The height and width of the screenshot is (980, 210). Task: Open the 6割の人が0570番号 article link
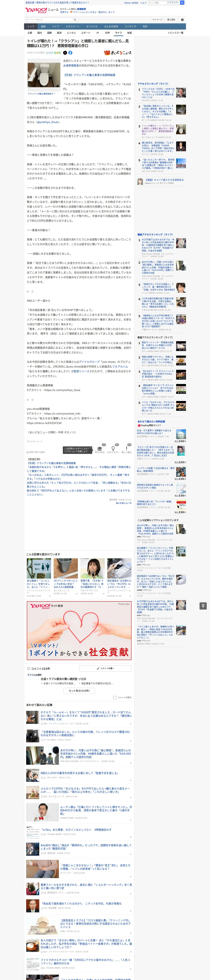tap(79, 773)
